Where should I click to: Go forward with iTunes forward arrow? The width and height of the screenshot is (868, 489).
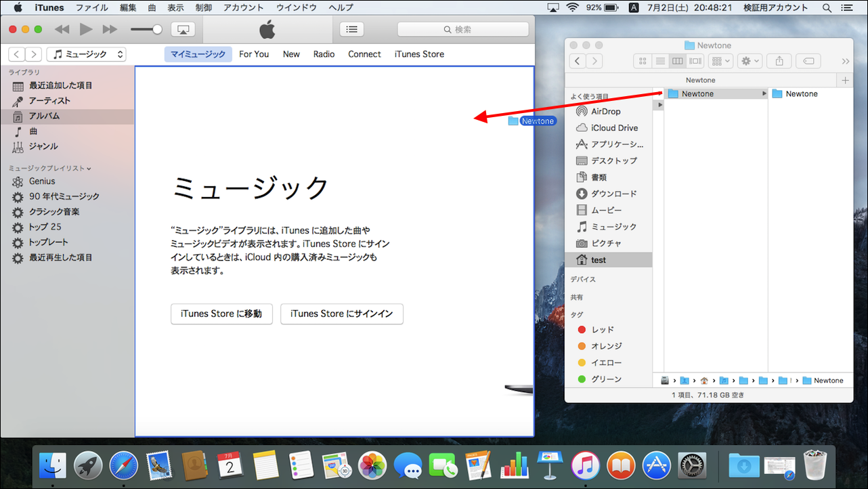(x=34, y=54)
